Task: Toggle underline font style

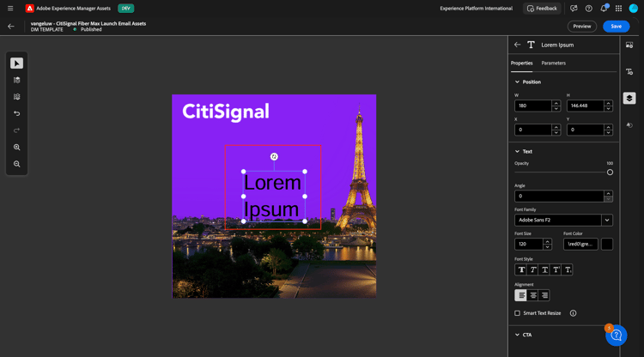Action: 544,269
